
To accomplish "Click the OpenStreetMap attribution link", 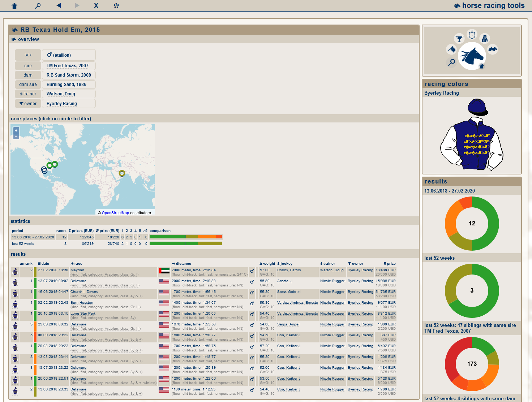I will coord(115,213).
